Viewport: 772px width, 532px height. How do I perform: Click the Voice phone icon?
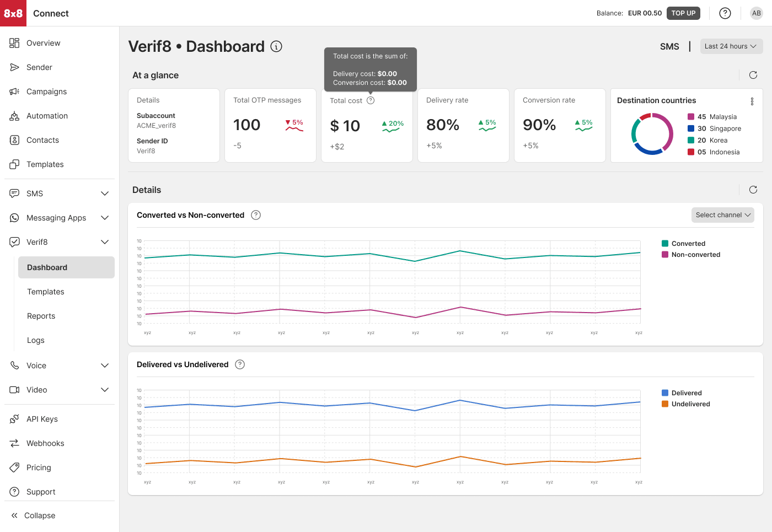14,366
